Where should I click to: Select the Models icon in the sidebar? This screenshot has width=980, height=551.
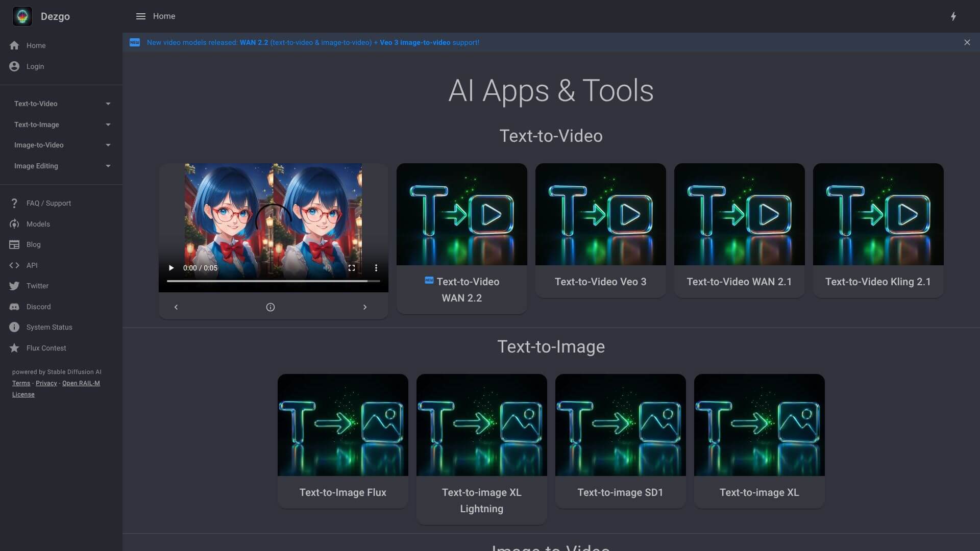pos(14,224)
